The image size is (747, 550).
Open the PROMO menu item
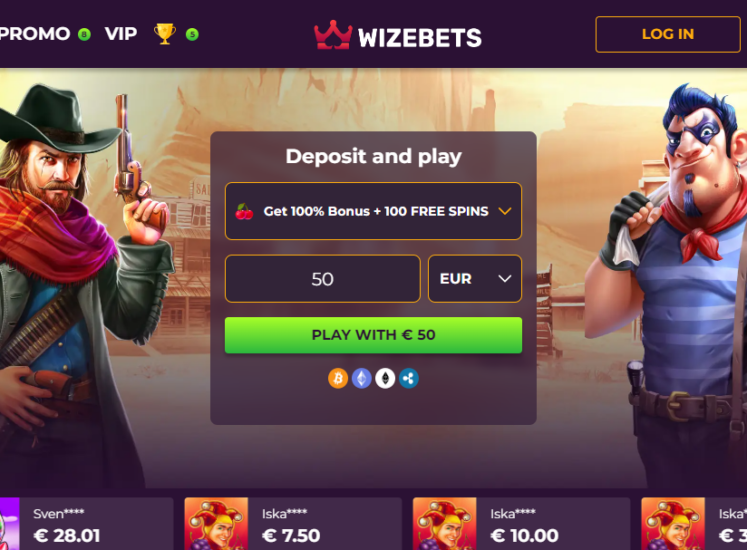pos(35,34)
